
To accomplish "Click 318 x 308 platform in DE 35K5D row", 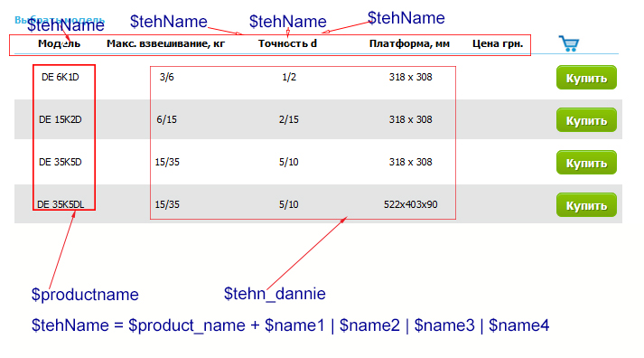I will click(x=411, y=162).
